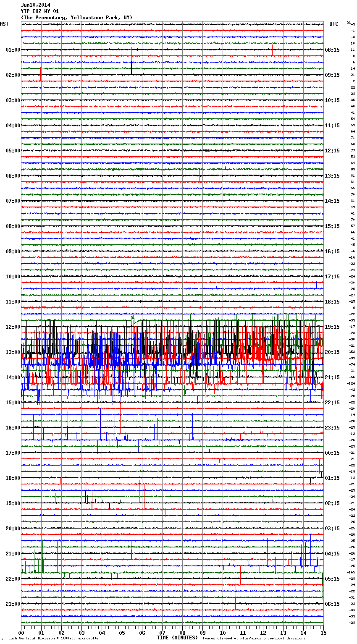Viewport: 357px width, 644px height.
Task: Click the Each Vertical Division scale note
Action: [53, 638]
